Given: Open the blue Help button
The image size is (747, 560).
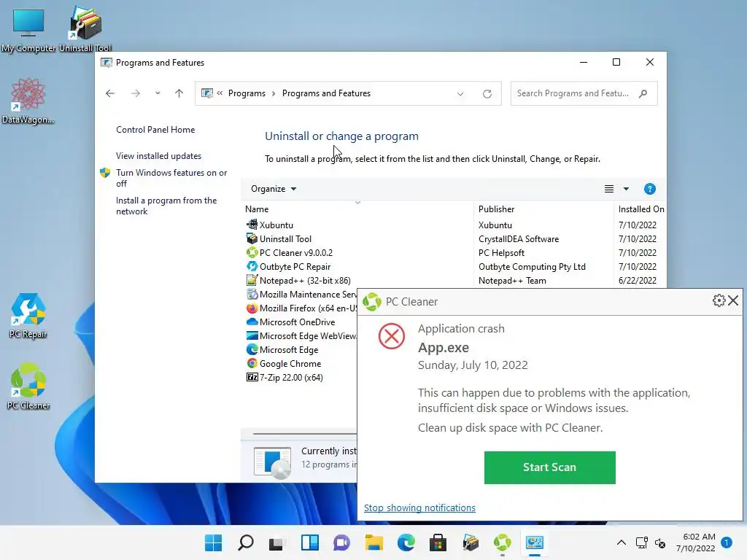Looking at the screenshot, I should pos(649,189).
